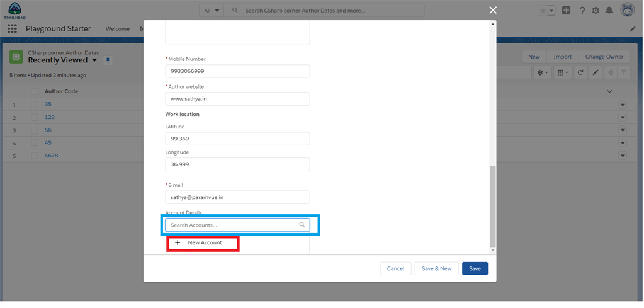Viewport: 644px width, 308px height.
Task: Sort by Author Code column header
Action: click(x=61, y=91)
